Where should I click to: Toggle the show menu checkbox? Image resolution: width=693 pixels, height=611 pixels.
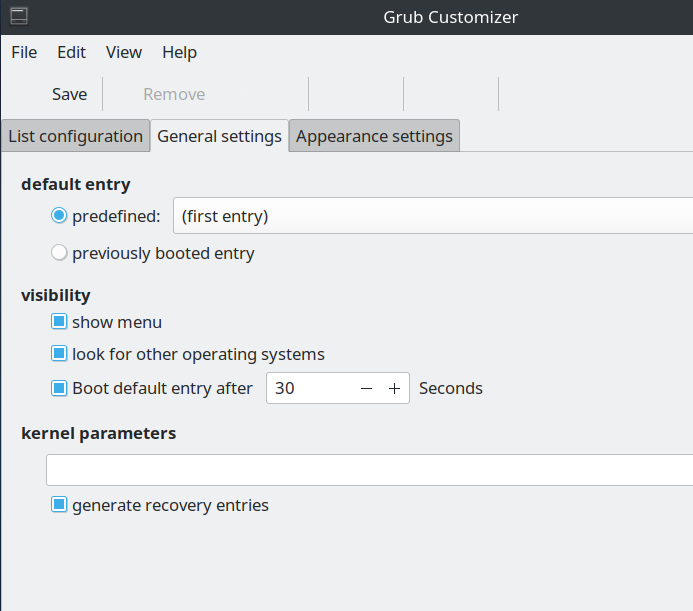(59, 321)
